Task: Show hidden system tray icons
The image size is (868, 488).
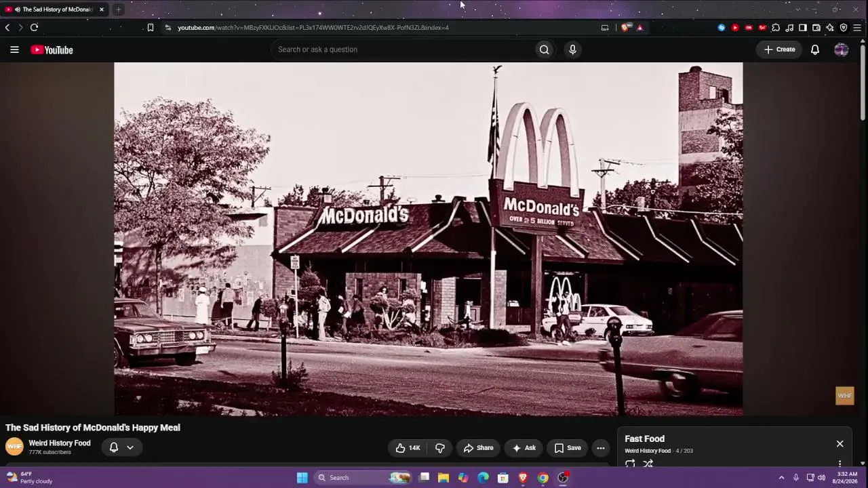Action: click(x=781, y=478)
